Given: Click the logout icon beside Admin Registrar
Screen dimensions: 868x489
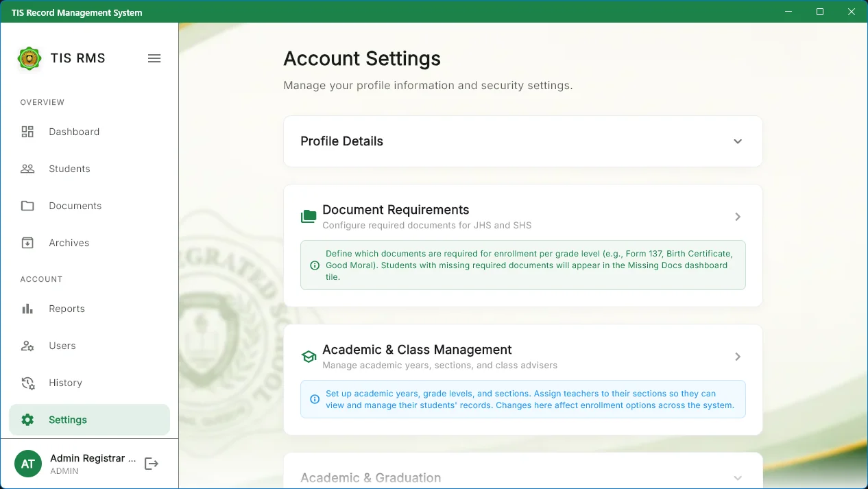Looking at the screenshot, I should point(152,464).
